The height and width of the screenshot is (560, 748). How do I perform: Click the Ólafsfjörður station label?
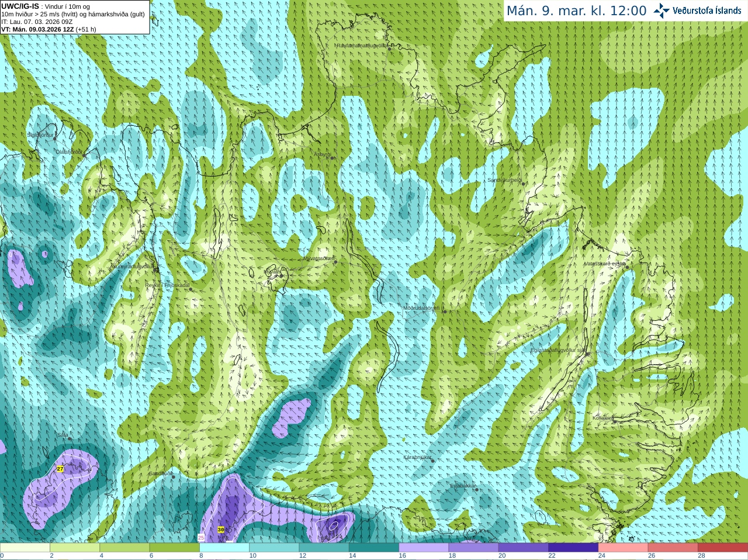69,151
